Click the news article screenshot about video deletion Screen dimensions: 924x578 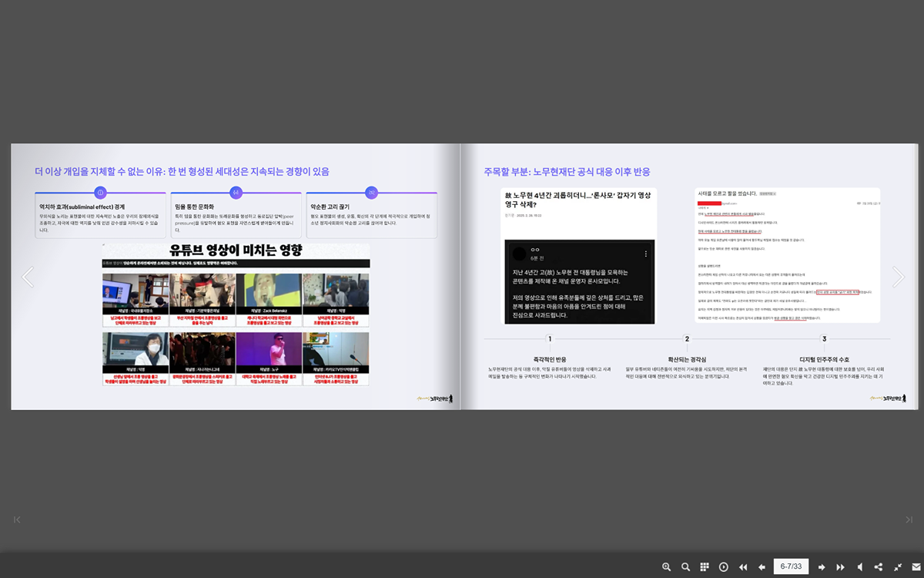pos(579,256)
